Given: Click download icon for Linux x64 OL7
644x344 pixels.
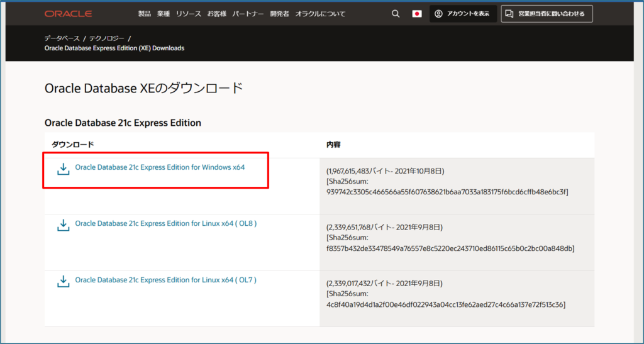Looking at the screenshot, I should pos(63,281).
